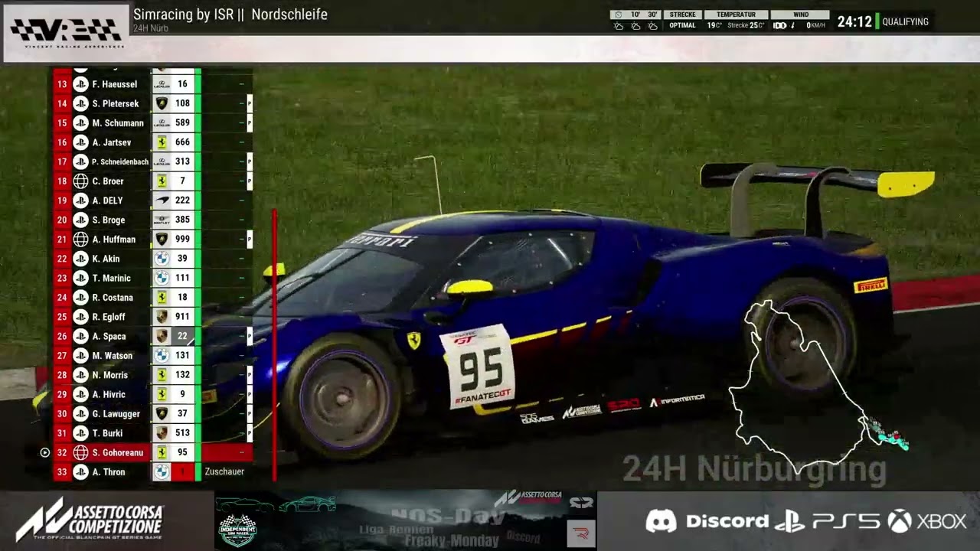The width and height of the screenshot is (980, 551).
Task: Click the 30-minute forecast cloud icon
Action: coord(652,26)
